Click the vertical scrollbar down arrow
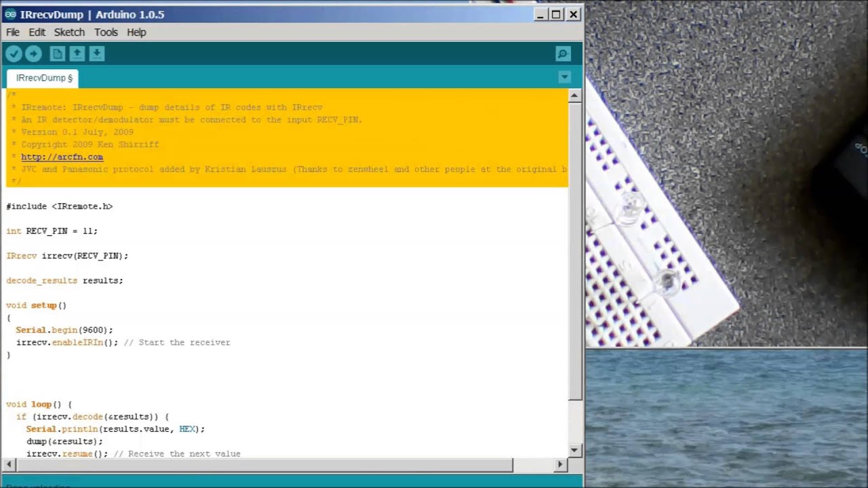Image resolution: width=868 pixels, height=488 pixels. [575, 450]
